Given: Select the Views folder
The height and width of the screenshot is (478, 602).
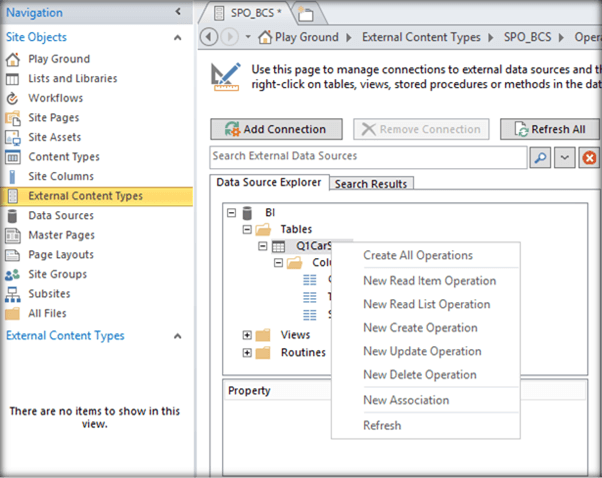Looking at the screenshot, I should pos(295,335).
